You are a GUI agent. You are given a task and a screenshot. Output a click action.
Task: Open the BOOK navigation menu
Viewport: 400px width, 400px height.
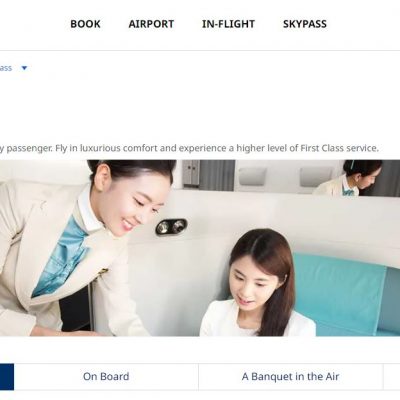point(85,24)
